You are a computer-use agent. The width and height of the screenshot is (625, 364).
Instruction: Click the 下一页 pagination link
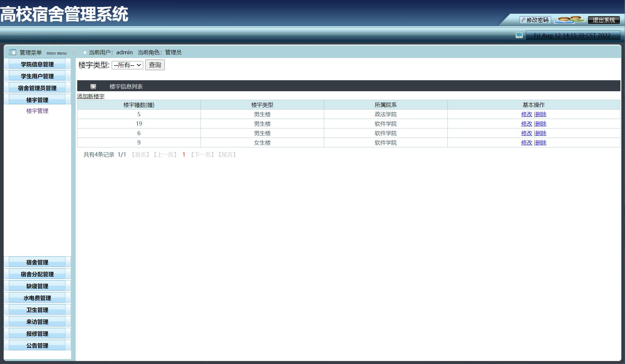(x=202, y=155)
